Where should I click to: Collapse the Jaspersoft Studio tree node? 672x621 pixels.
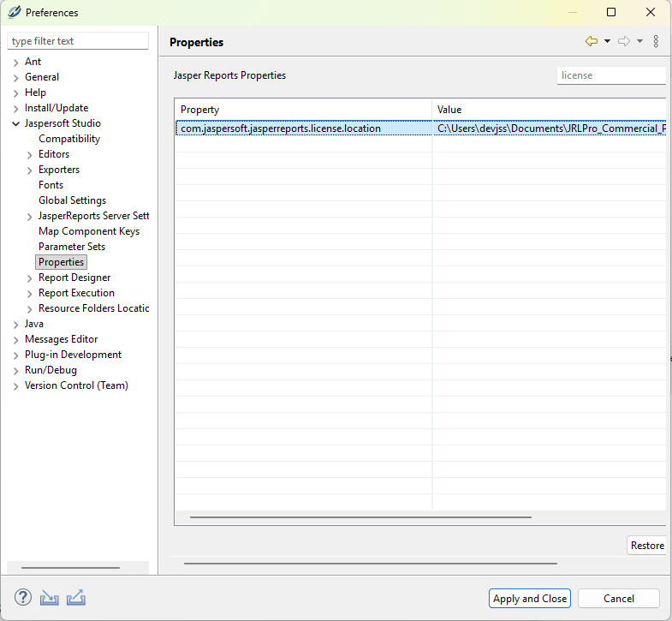coord(16,124)
